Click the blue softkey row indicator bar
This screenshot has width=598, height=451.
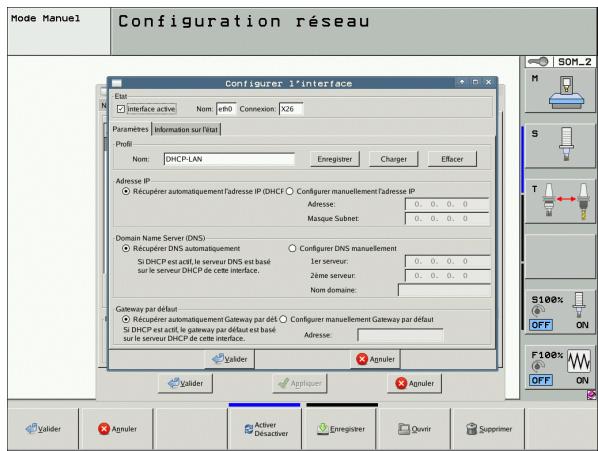tap(264, 405)
